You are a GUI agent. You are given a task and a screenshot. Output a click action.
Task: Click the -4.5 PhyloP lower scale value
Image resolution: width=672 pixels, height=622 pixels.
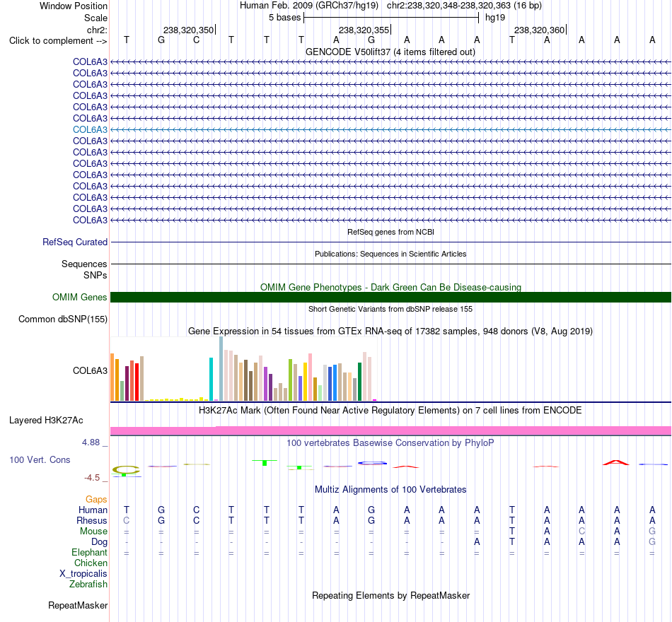pos(92,477)
